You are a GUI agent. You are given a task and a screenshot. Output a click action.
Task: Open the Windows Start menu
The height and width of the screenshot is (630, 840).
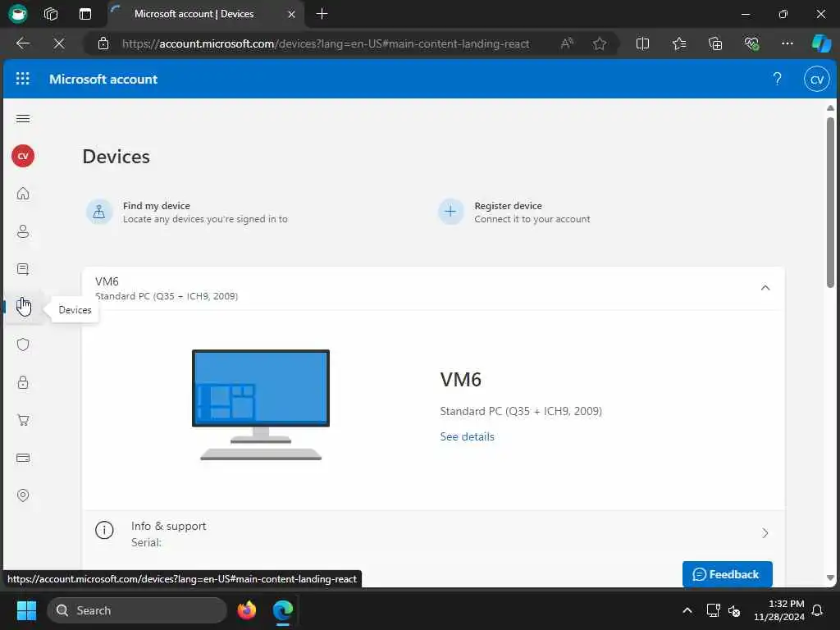pyautogui.click(x=26, y=610)
